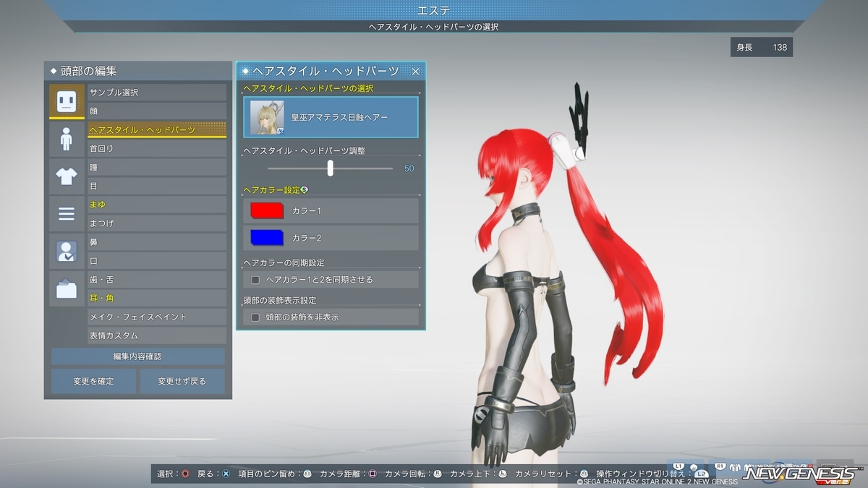Select サンプル選択 in head edit list
This screenshot has width=868, height=488.
[157, 93]
